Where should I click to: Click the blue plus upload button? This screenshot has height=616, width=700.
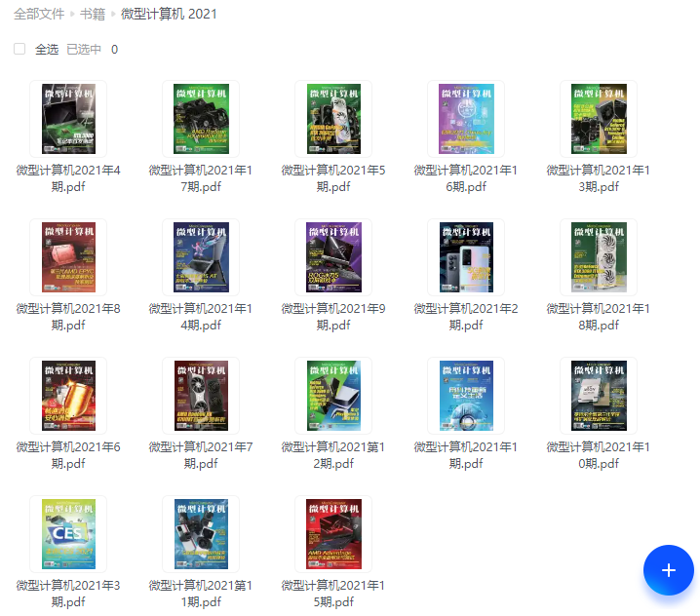668,569
